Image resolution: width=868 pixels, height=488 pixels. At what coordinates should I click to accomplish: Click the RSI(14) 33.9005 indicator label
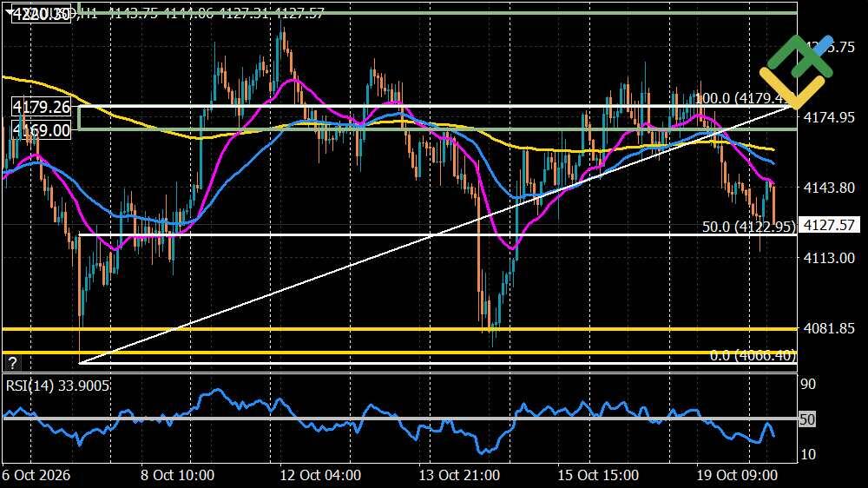pos(57,386)
